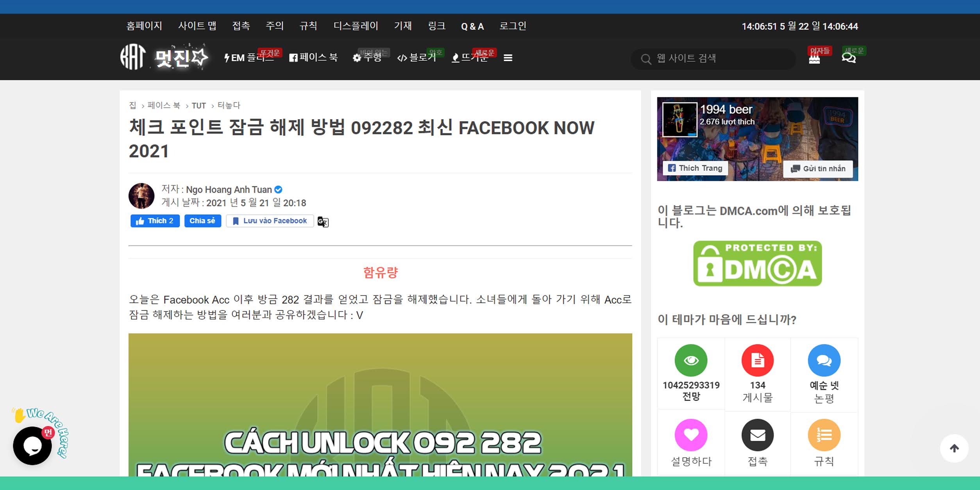Click the Google Translate icon beside share buttons
The width and height of the screenshot is (980, 490).
click(x=323, y=222)
